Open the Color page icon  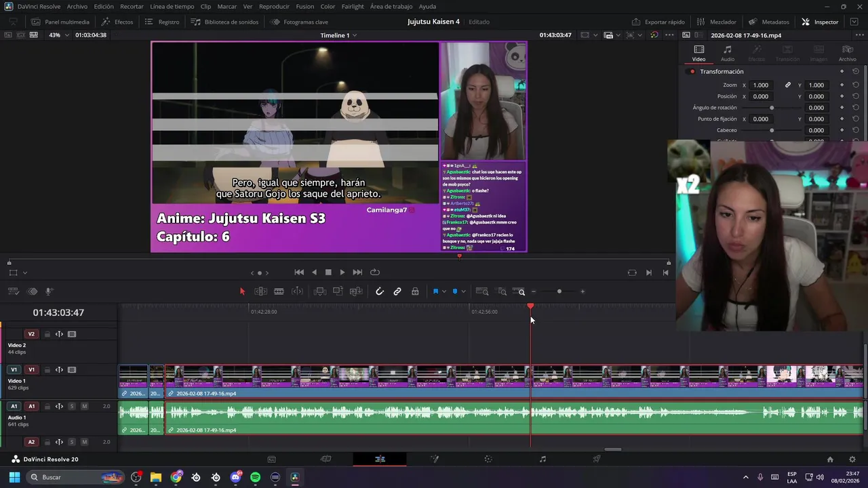[x=488, y=459]
